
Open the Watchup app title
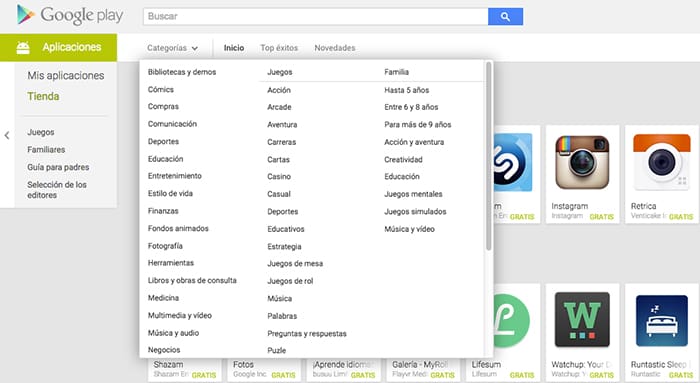point(580,364)
